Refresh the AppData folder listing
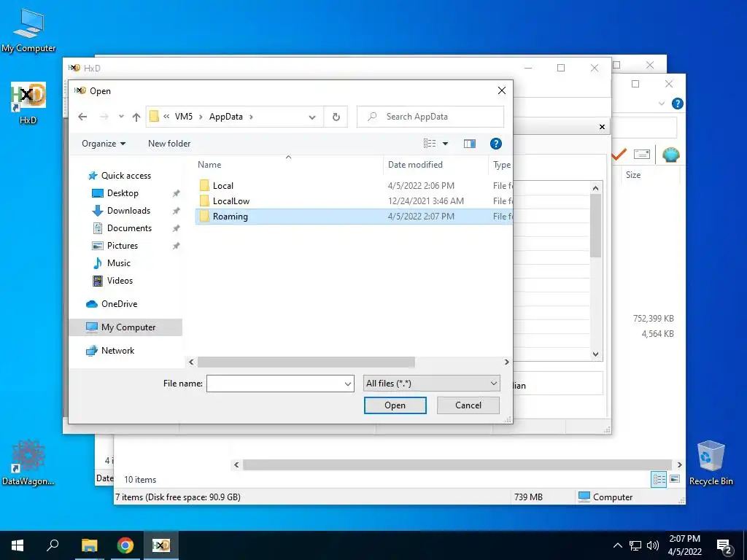747x560 pixels. coord(336,117)
